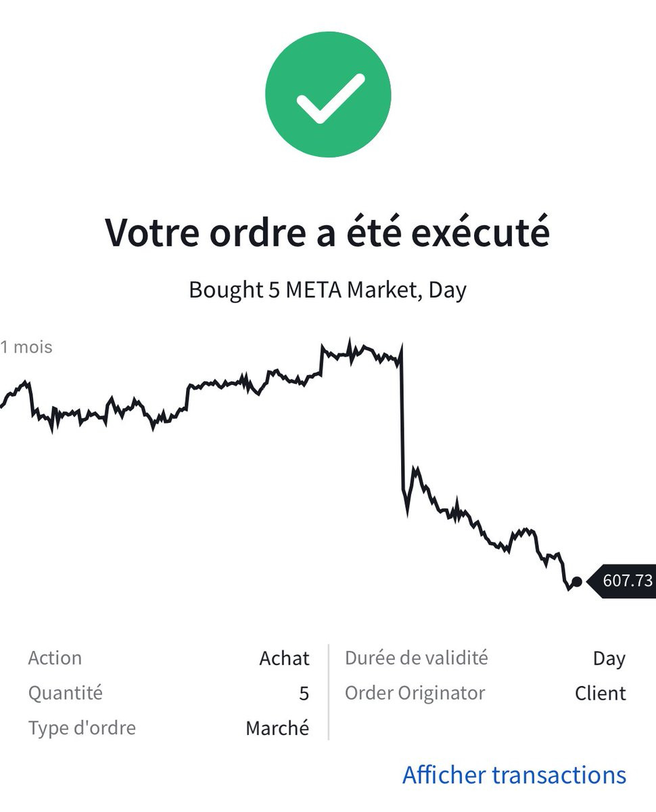Select the Marché order type value

[277, 729]
